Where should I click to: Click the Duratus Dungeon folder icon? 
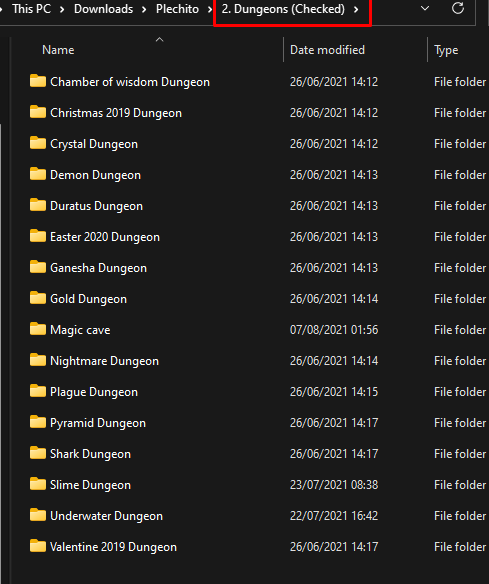[38, 205]
